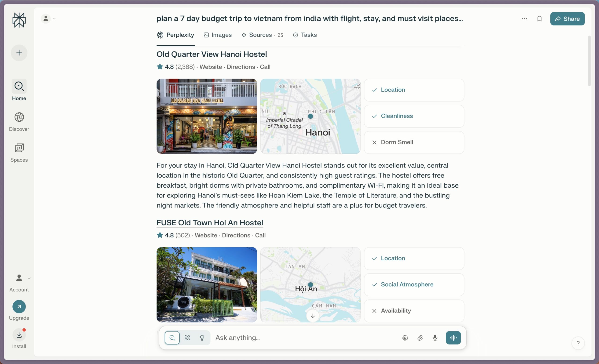Image resolution: width=599 pixels, height=364 pixels.
Task: Bookmark this thread
Action: point(539,19)
